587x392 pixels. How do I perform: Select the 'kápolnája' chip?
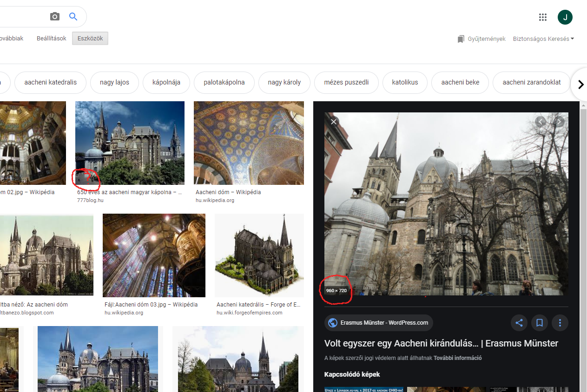[x=166, y=83]
